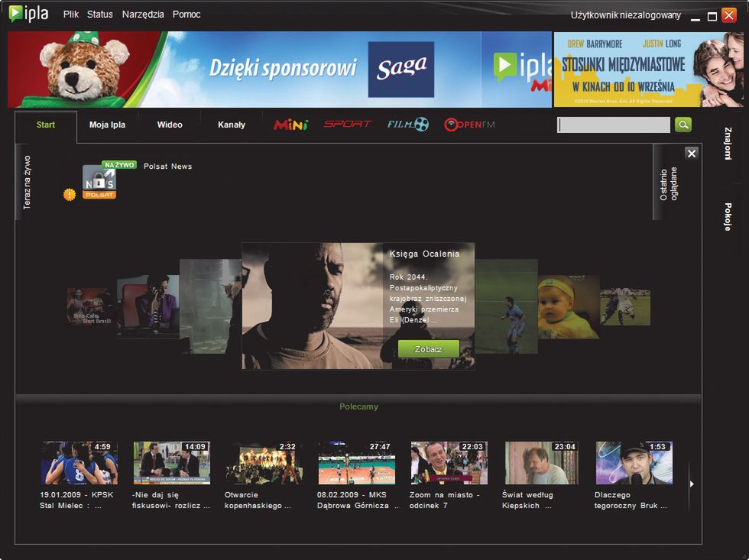The height and width of the screenshot is (560, 749).
Task: Open the Plik menu
Action: tap(70, 15)
